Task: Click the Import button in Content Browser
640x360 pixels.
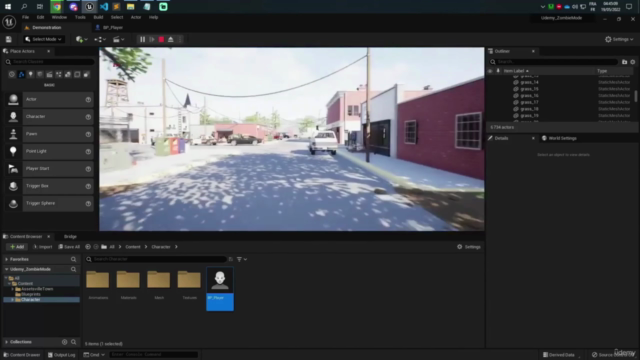Action: tap(42, 247)
